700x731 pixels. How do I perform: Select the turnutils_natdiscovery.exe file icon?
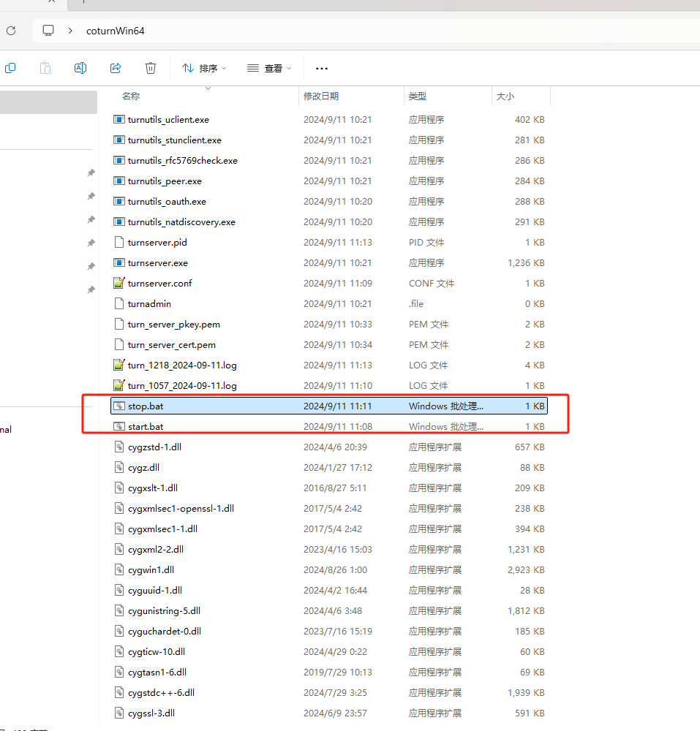tap(119, 222)
